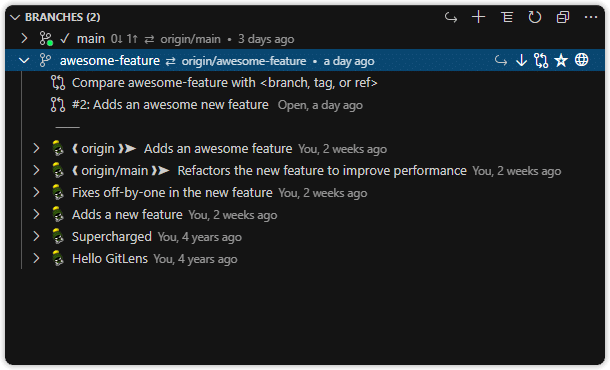The image size is (610, 370).
Task: Open Branches view more actions menu
Action: tap(591, 17)
